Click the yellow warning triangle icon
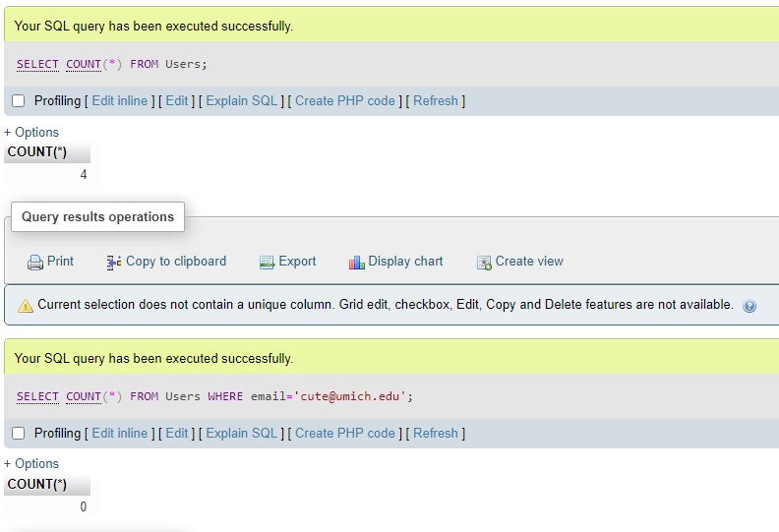The height and width of the screenshot is (532, 779). [x=26, y=306]
